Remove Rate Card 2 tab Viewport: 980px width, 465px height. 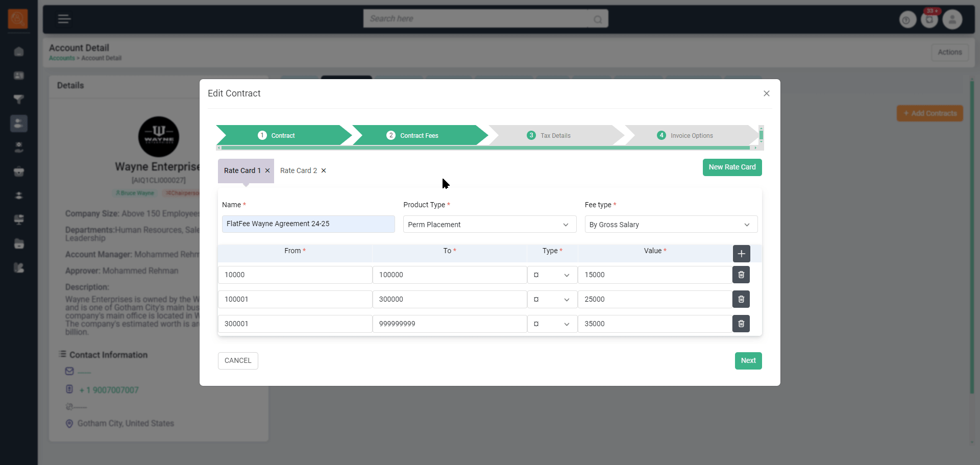click(x=324, y=170)
